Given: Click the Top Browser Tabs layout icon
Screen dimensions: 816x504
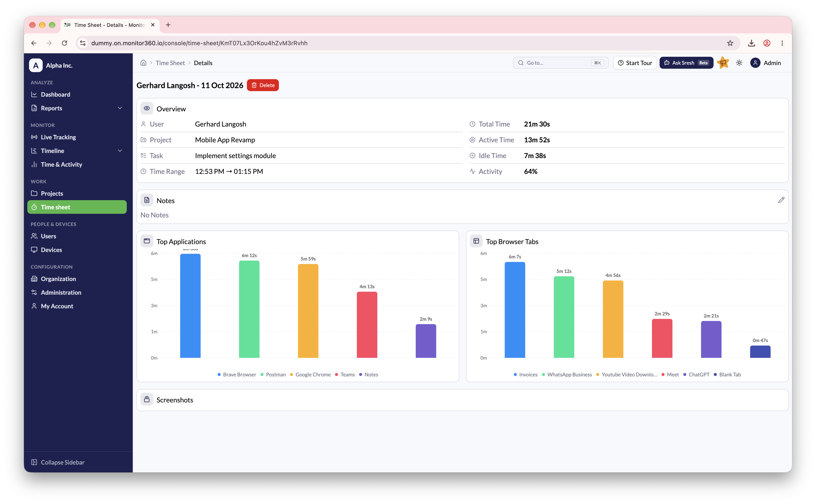Looking at the screenshot, I should pyautogui.click(x=476, y=241).
